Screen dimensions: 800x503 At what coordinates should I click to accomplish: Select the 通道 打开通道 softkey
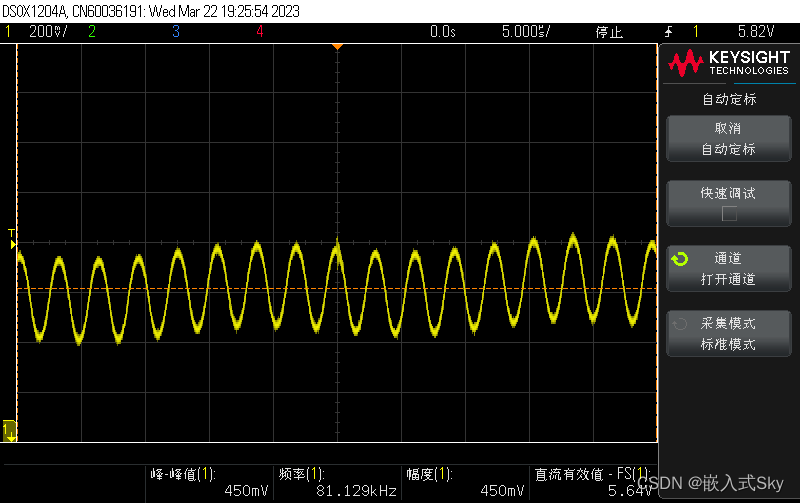point(729,268)
